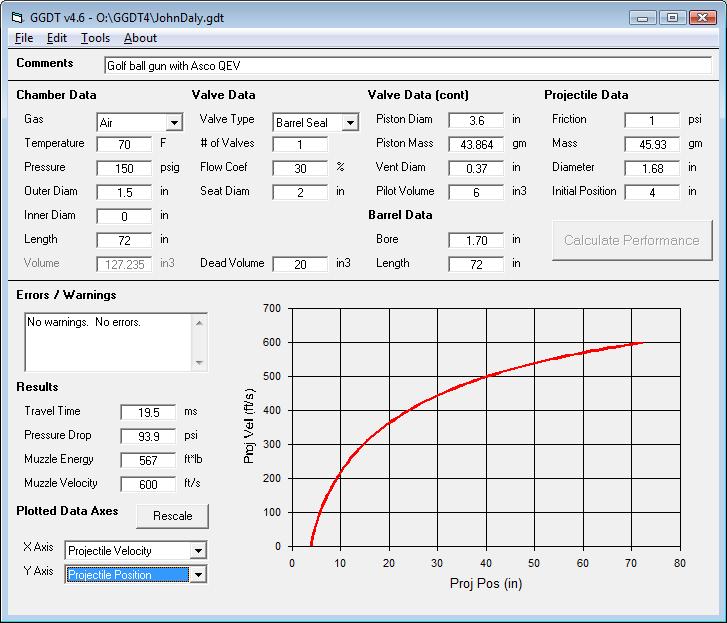This screenshot has height=623, width=727.
Task: Open the About menu
Action: (140, 38)
